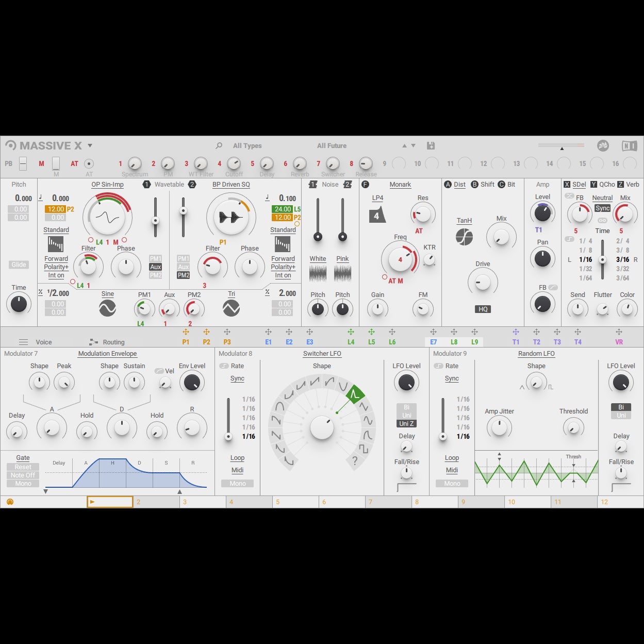The height and width of the screenshot is (644, 644).
Task: Select the green highlighted LFO shape segment
Action: click(354, 395)
